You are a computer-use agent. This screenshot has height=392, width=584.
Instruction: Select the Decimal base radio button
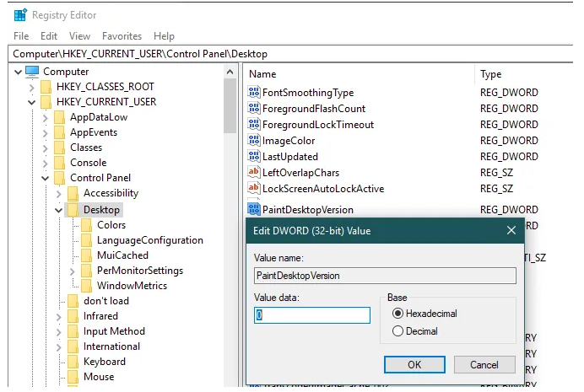click(397, 331)
